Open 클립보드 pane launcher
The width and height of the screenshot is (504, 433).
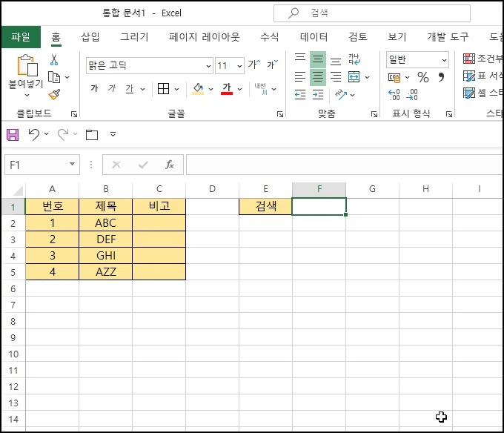point(74,114)
